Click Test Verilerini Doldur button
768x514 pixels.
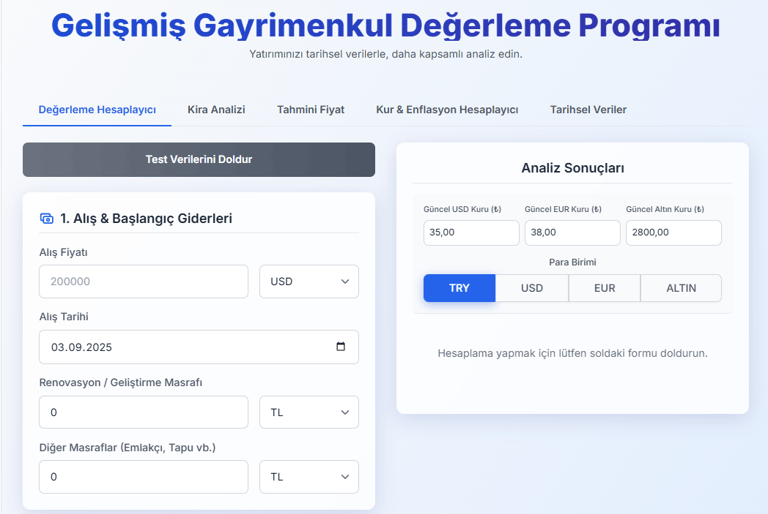(x=199, y=160)
